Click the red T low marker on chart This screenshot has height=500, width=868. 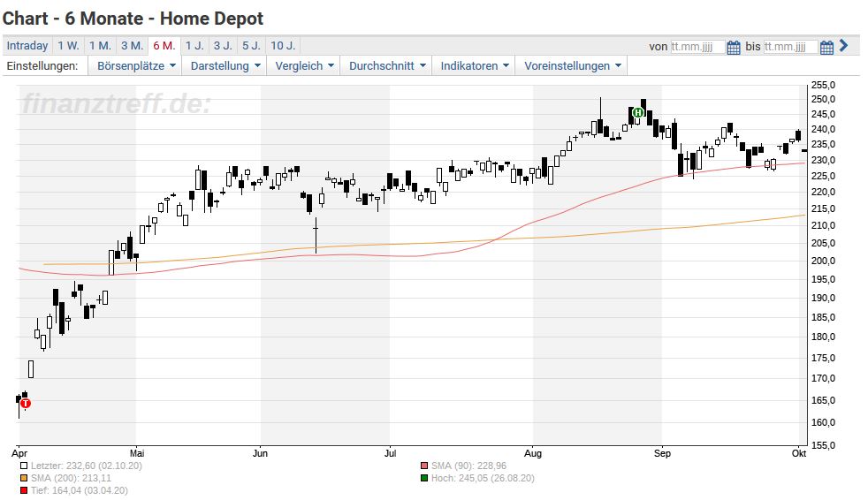pos(26,403)
